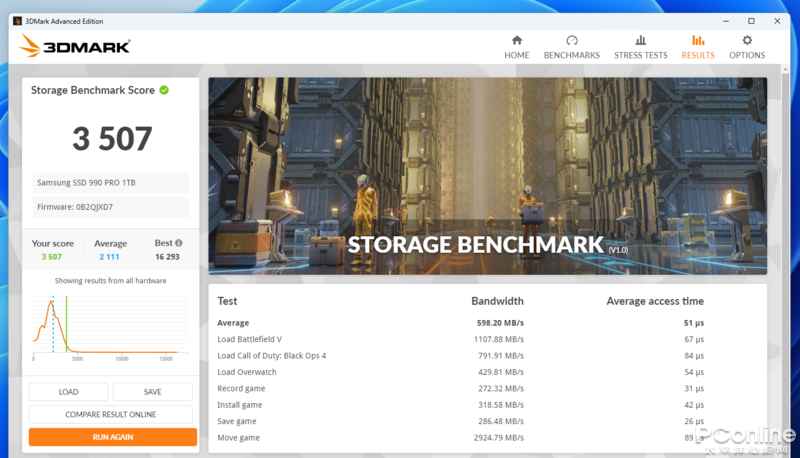Click COMPARE RESULT ONLINE button
Image resolution: width=800 pixels, height=458 pixels.
(111, 414)
